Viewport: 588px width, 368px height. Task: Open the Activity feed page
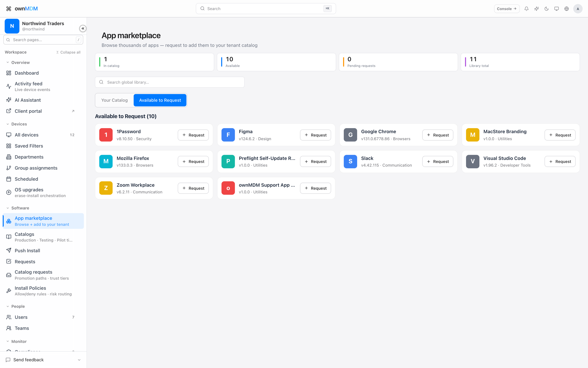[43, 86]
